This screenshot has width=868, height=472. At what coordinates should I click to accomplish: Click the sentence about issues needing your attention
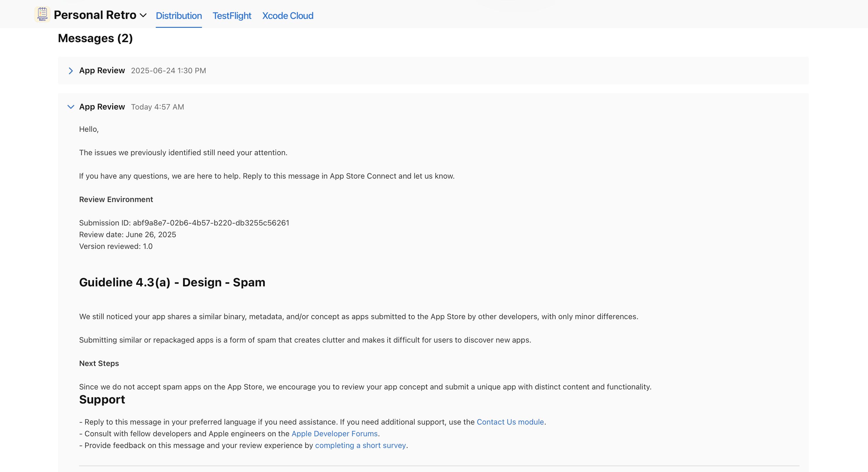[183, 153]
